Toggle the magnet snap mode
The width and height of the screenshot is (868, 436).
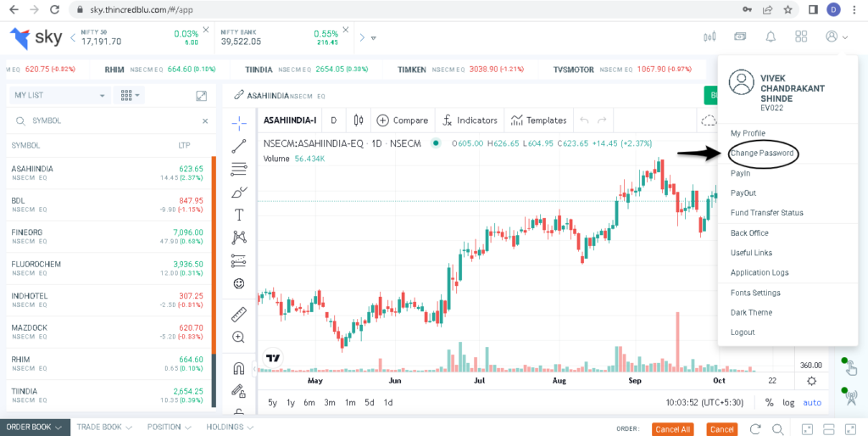click(x=239, y=368)
